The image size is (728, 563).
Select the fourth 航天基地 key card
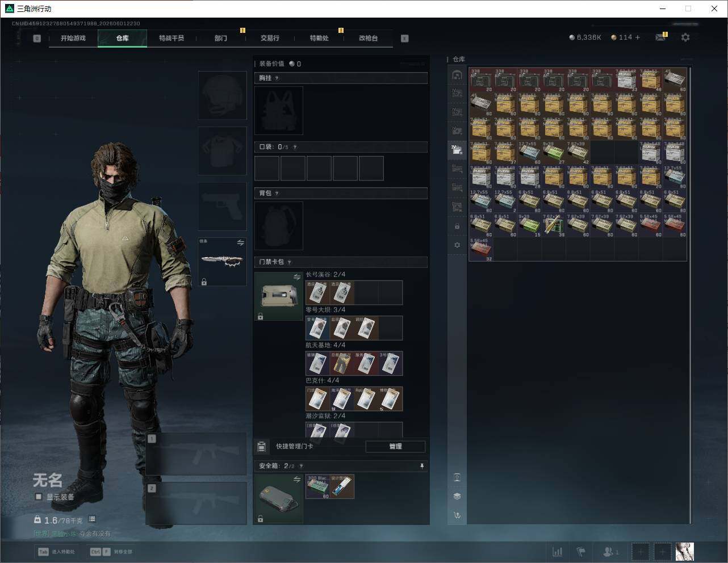pos(391,364)
